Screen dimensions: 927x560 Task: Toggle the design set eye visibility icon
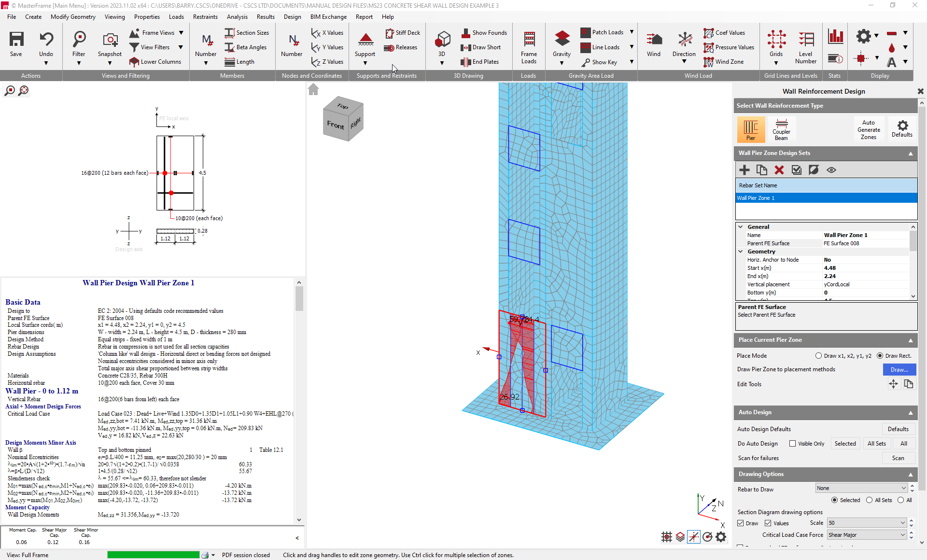pos(831,170)
